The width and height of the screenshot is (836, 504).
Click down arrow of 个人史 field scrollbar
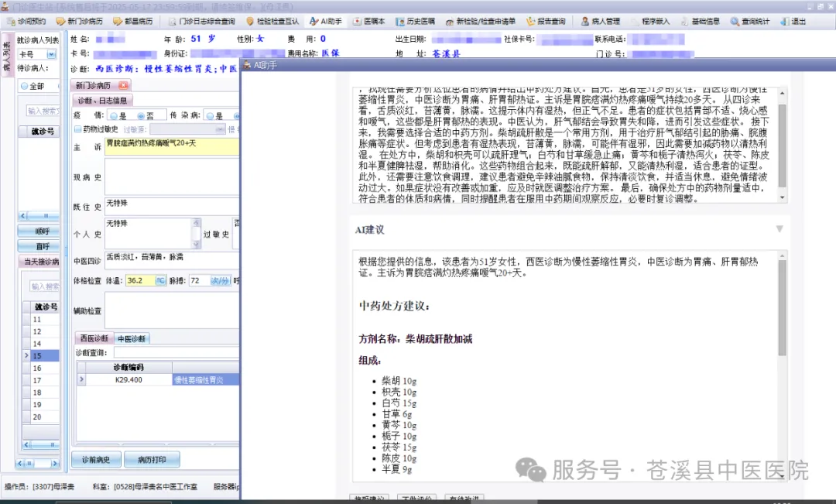196,245
